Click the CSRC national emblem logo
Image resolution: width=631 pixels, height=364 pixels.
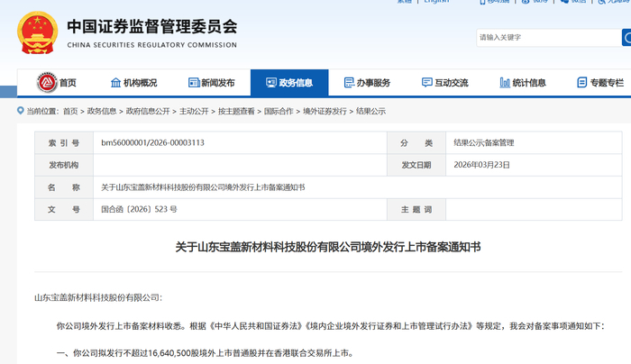[36, 32]
